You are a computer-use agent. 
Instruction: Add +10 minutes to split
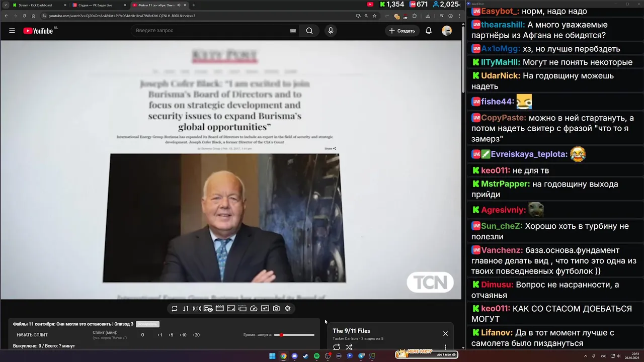click(x=183, y=335)
